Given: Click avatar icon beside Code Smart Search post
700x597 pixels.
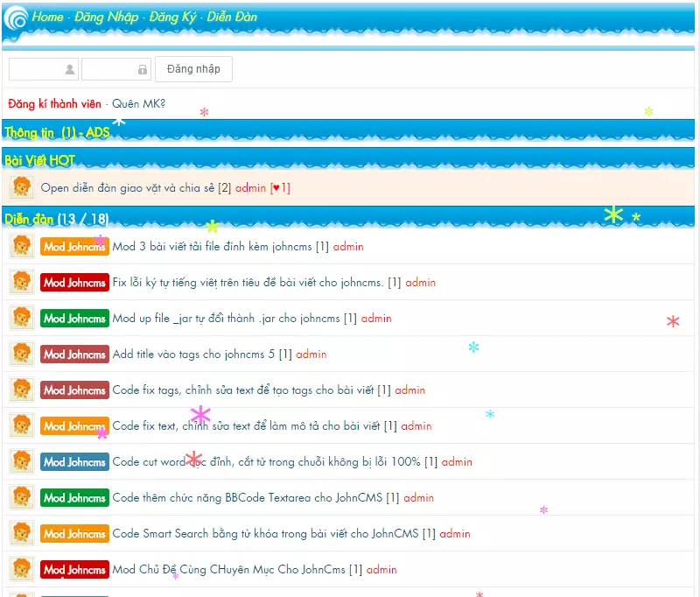Looking at the screenshot, I should pyautogui.click(x=22, y=533).
